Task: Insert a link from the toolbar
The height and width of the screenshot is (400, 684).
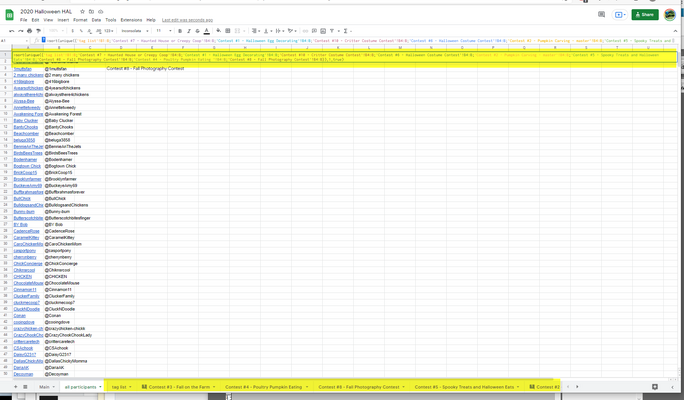Action: point(305,31)
